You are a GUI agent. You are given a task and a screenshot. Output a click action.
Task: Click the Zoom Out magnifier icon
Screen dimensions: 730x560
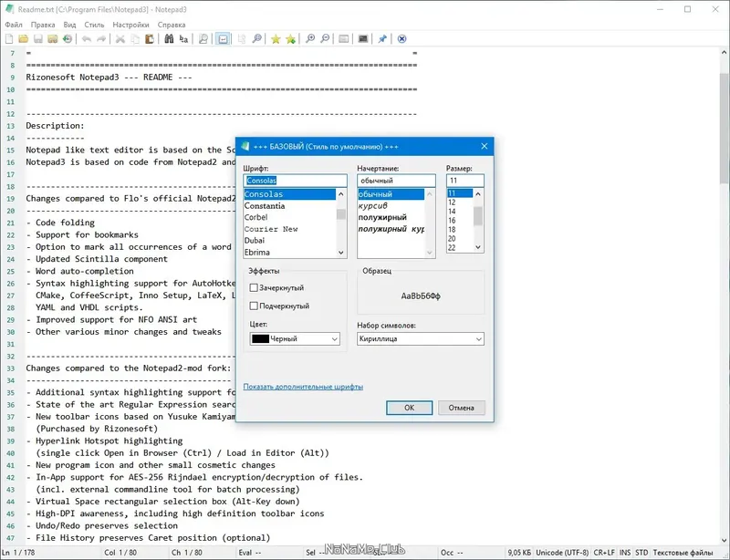[325, 39]
